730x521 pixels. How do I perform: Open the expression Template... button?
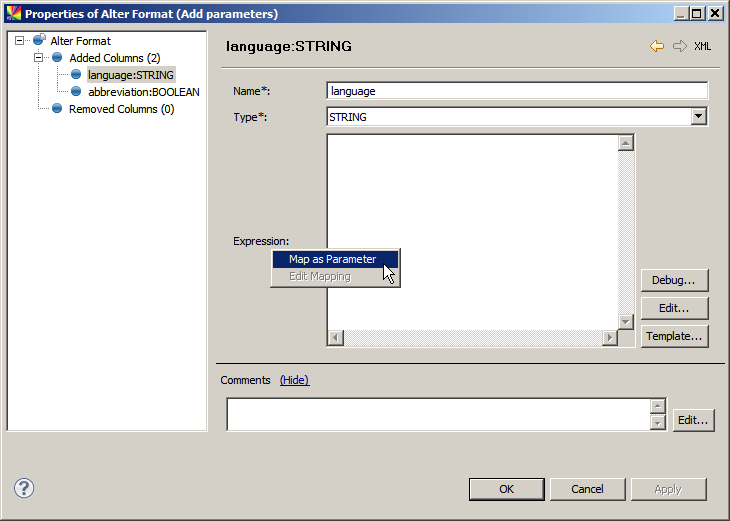click(675, 336)
